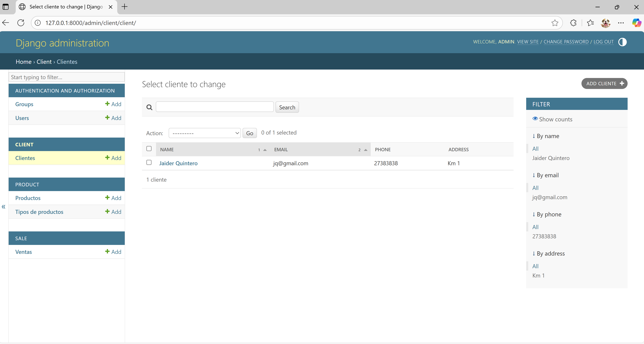Tick the checkbox for Jaider Quintero row
Screen dimensions: 644x344
(149, 163)
